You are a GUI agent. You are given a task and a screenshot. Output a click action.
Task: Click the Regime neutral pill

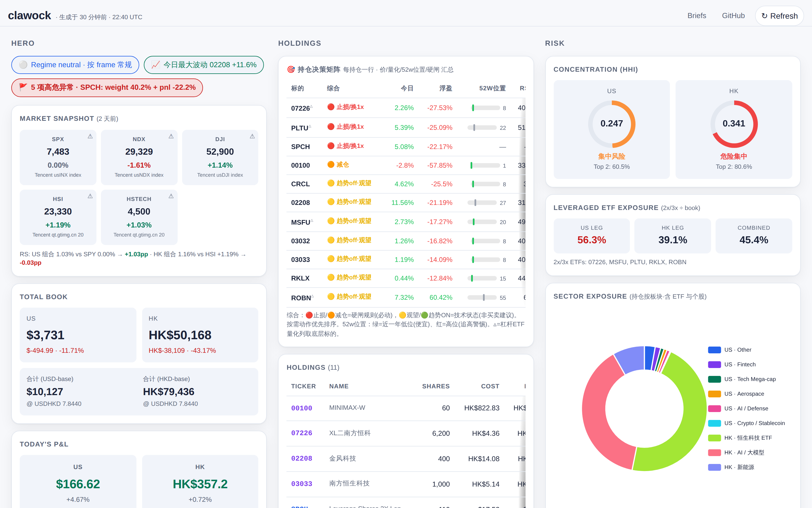coord(75,65)
